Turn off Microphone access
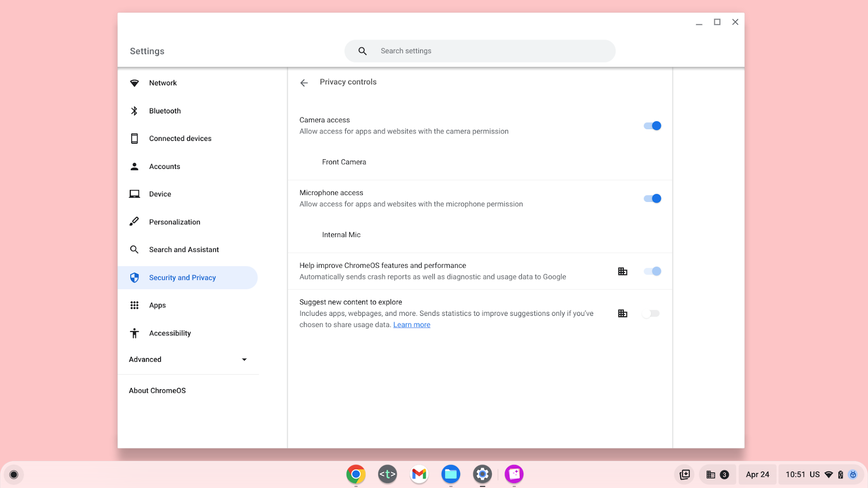Screen dimensions: 868x488 click(x=652, y=198)
